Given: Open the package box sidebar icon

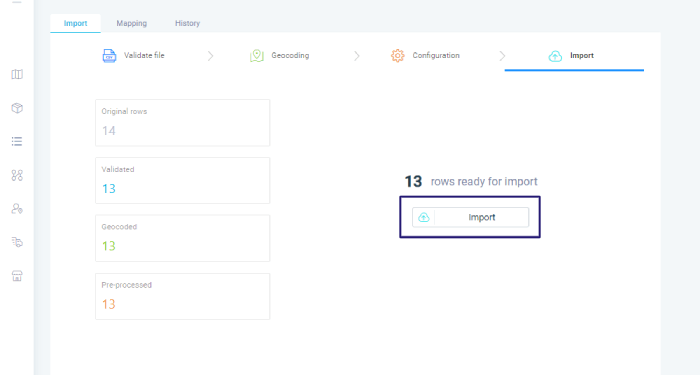Looking at the screenshot, I should coord(17,108).
